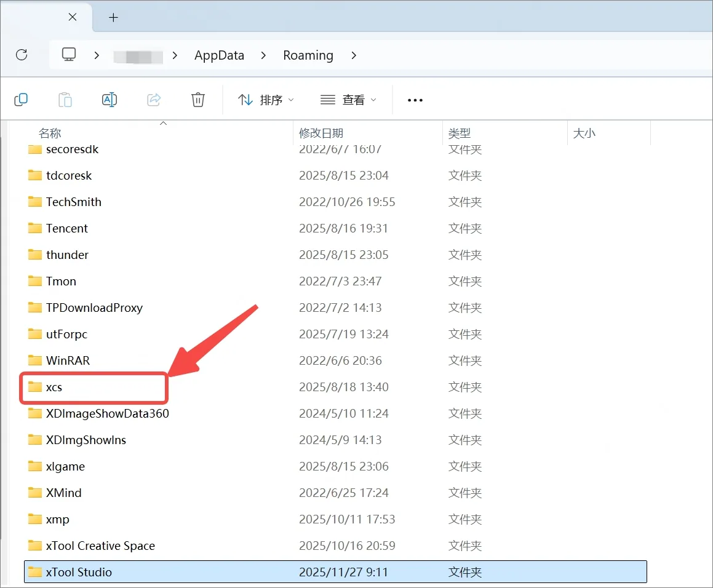713x588 pixels.
Task: Select the xTool Creative Space folder
Action: click(335, 546)
